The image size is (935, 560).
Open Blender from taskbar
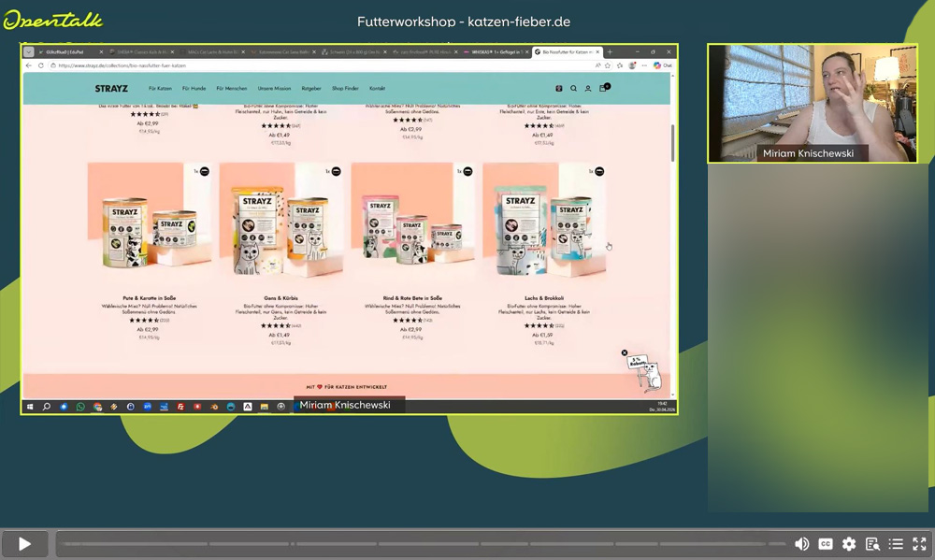click(x=214, y=407)
